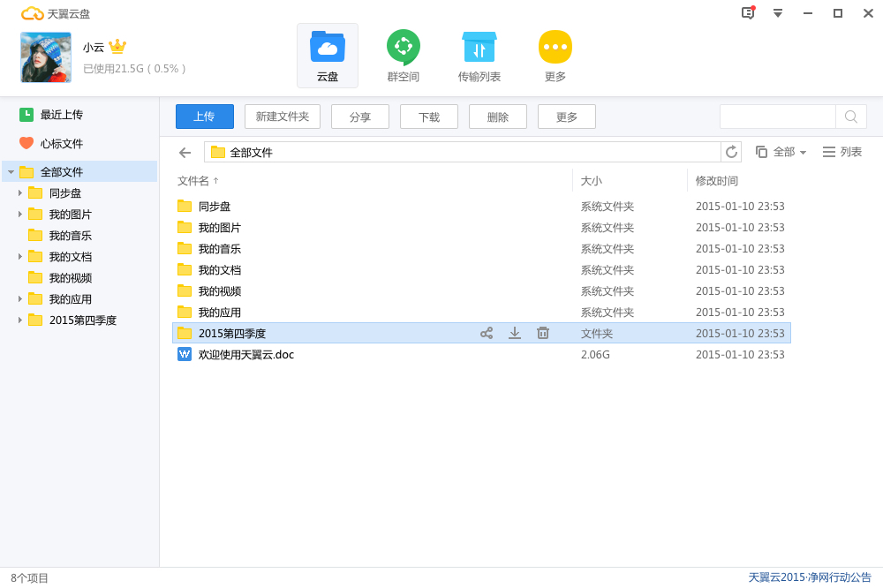Image resolution: width=883 pixels, height=588 pixels.
Task: Click the back arrow beside the path bar
Action: [185, 152]
